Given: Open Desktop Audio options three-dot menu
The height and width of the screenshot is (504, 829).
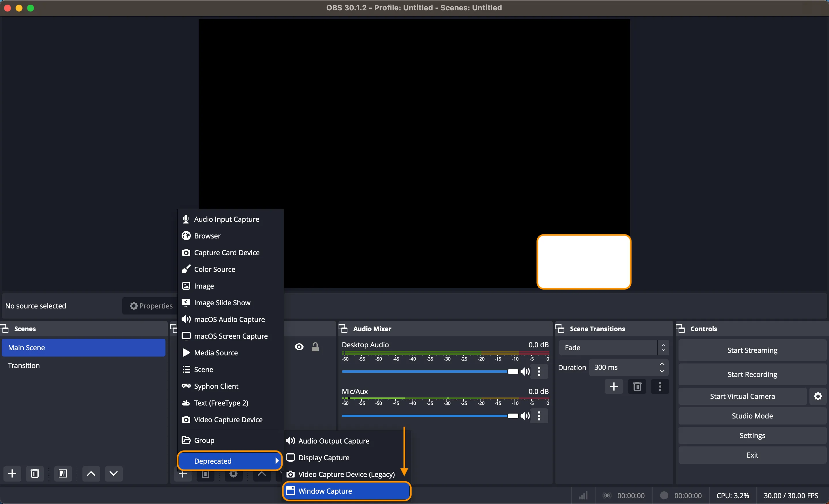Looking at the screenshot, I should (539, 372).
